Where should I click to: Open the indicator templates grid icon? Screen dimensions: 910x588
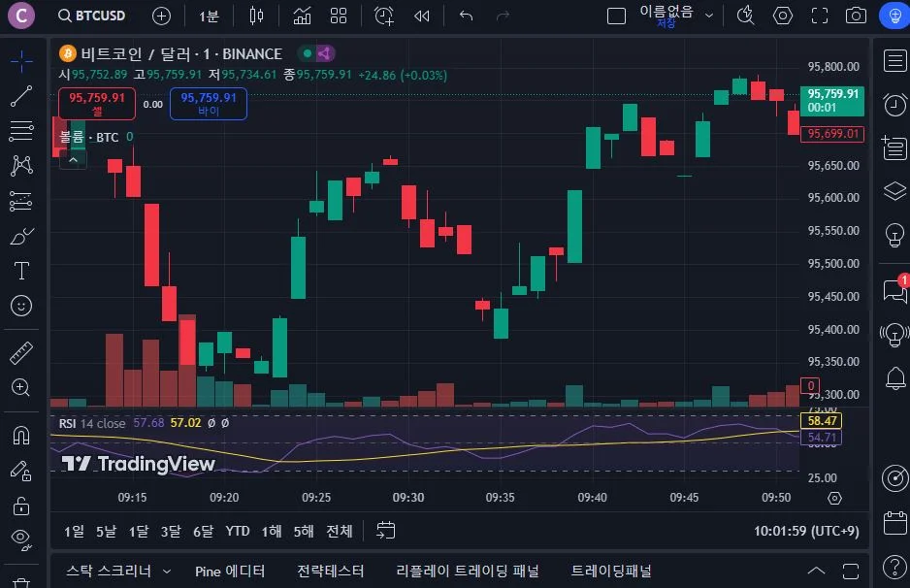(x=339, y=16)
